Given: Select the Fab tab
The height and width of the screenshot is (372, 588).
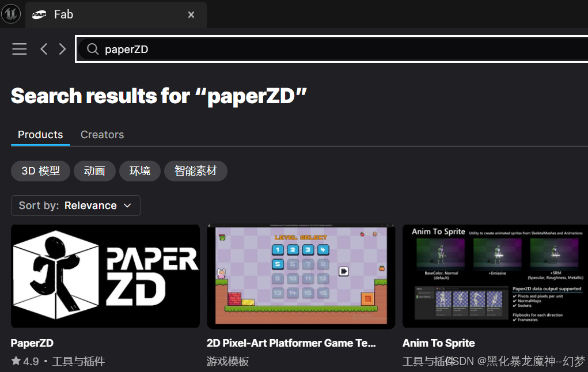Looking at the screenshot, I should point(116,14).
